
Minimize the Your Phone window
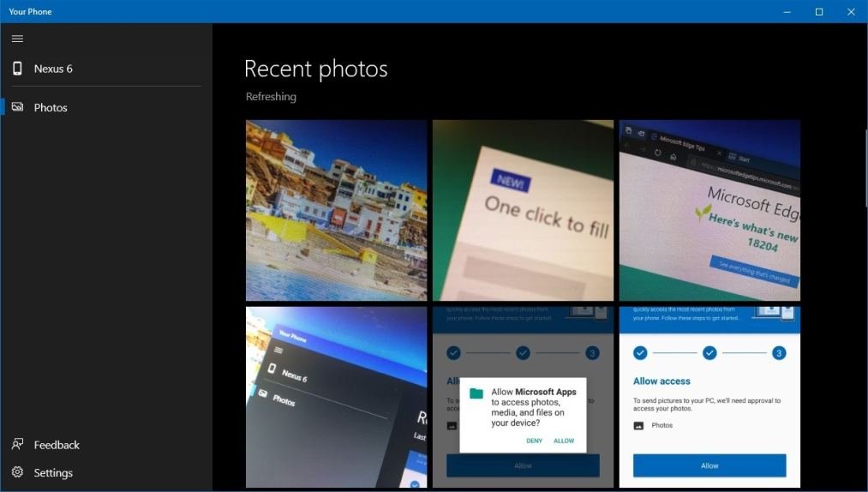tap(787, 12)
